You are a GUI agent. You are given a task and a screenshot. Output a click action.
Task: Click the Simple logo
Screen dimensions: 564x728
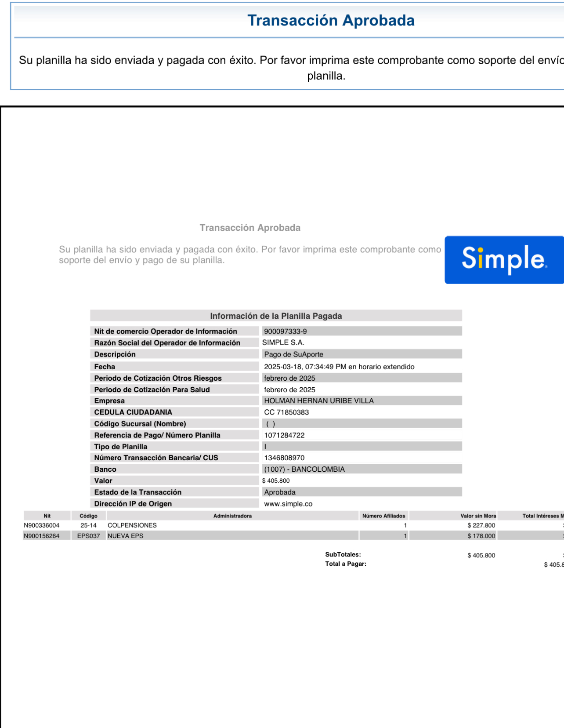click(x=504, y=259)
